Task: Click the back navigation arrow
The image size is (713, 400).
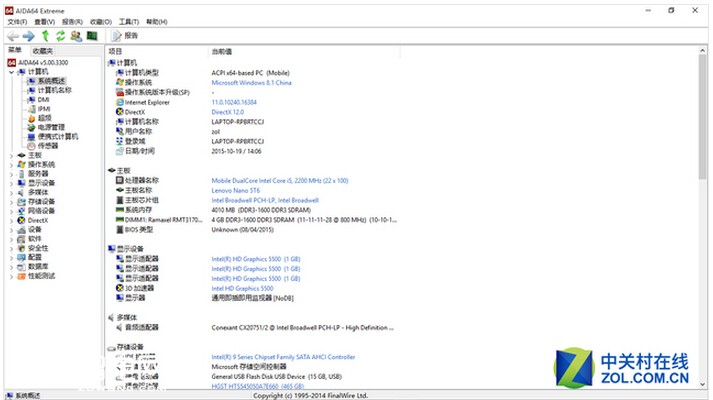Action: point(13,36)
